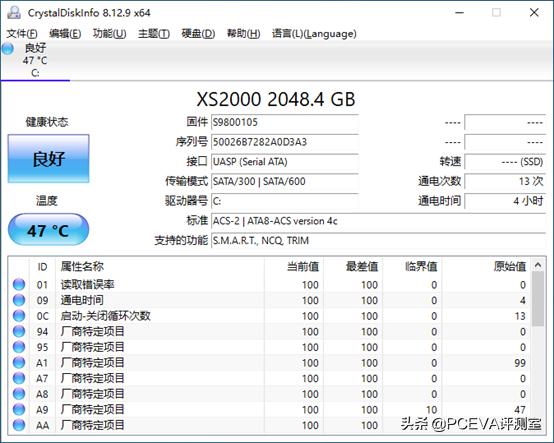The image size is (554, 443).
Task: Click the blue 良好 health status button
Action: point(48,159)
